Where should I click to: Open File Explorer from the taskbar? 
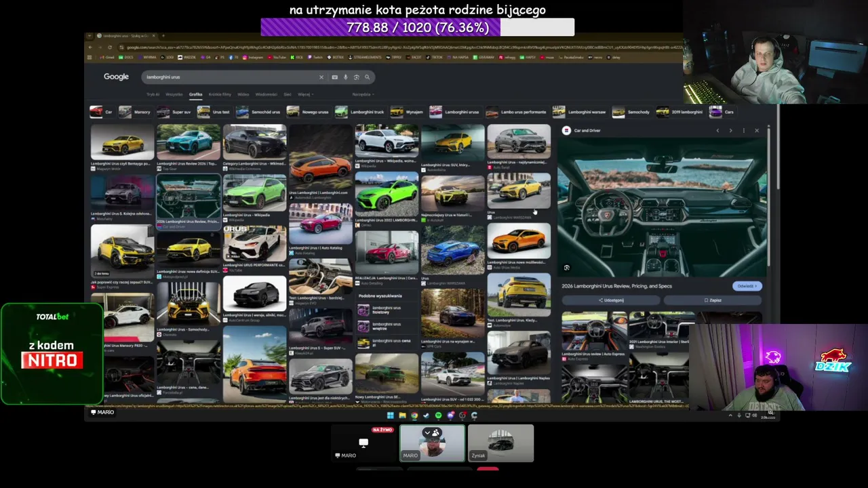(x=402, y=415)
